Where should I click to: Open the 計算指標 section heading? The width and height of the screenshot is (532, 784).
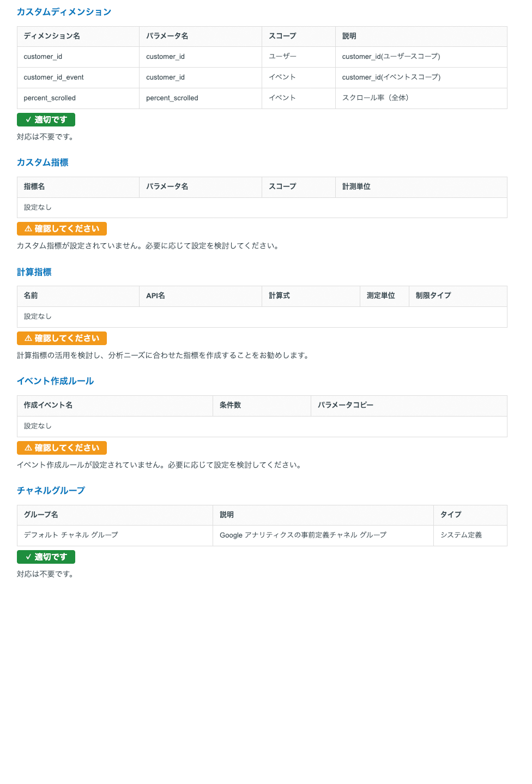(x=34, y=272)
